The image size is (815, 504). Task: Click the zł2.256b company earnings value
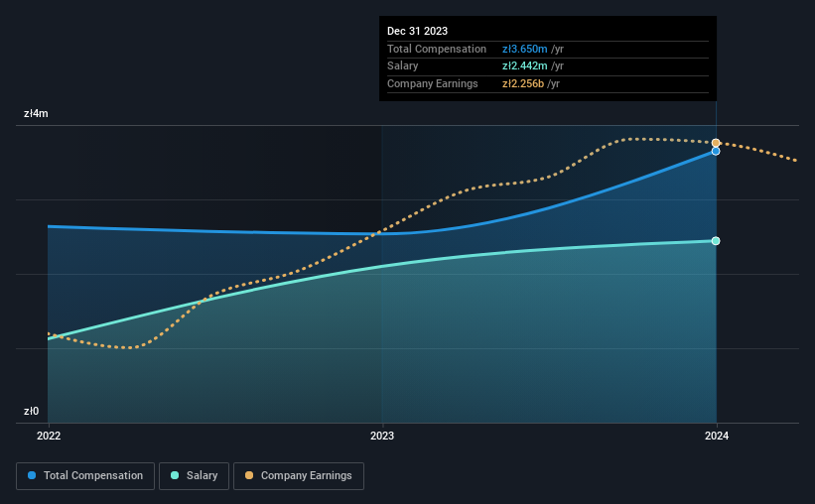pos(523,83)
